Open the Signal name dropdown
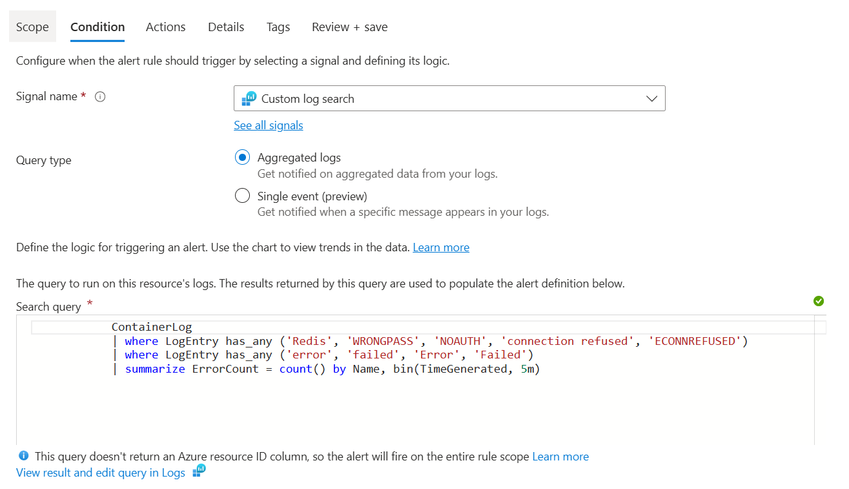849x489 pixels. pos(449,99)
